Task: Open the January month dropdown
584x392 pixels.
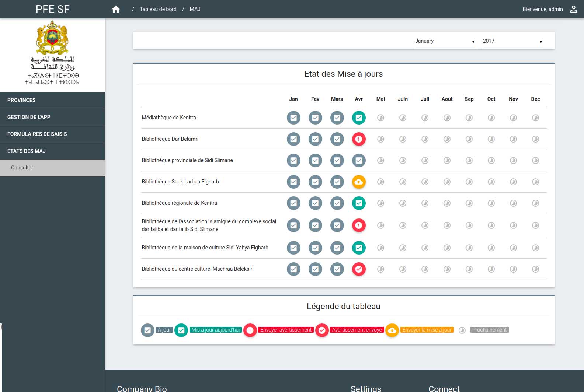Action: coord(445,41)
